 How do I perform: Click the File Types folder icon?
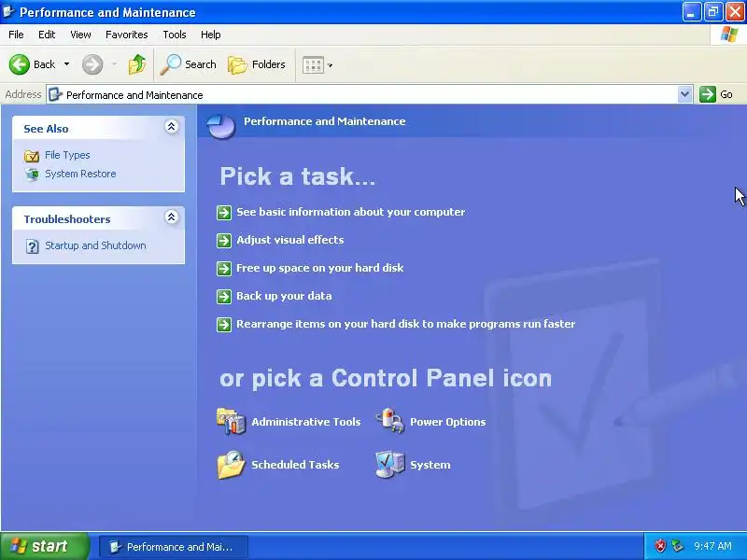[32, 156]
